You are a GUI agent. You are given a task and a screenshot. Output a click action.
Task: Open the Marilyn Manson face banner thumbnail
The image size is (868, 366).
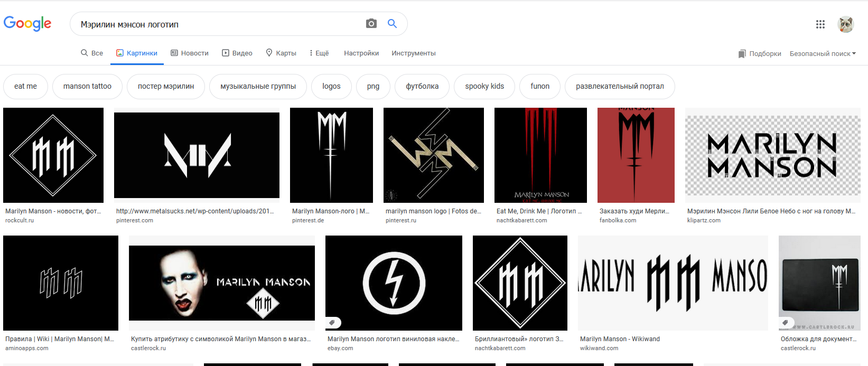[222, 283]
